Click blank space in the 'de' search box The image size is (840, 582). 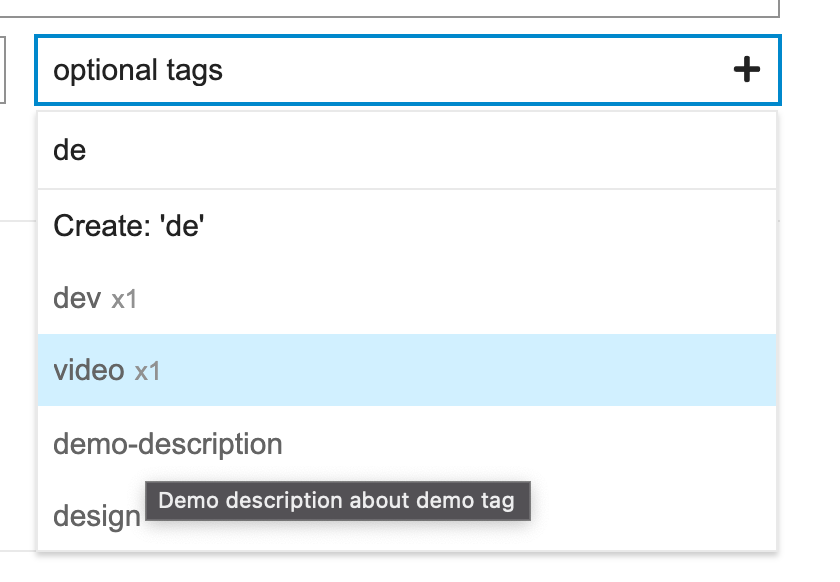pyautogui.click(x=429, y=150)
